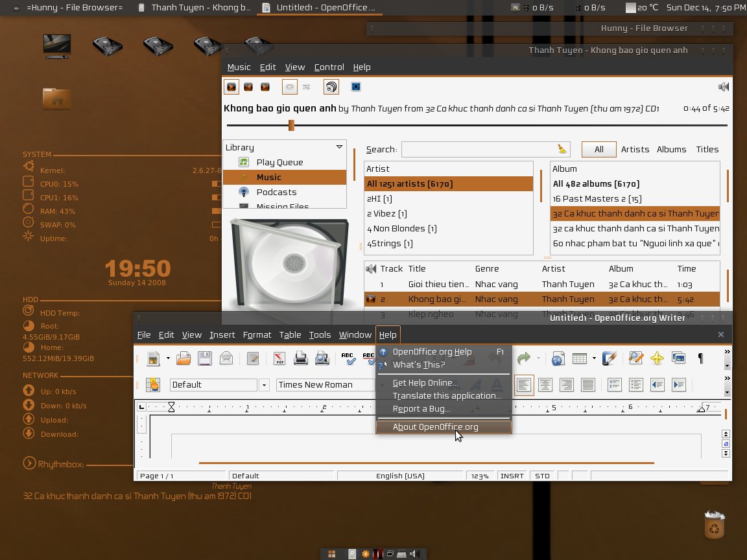Toggle the Rhythmbox browser pane icon

(331, 87)
